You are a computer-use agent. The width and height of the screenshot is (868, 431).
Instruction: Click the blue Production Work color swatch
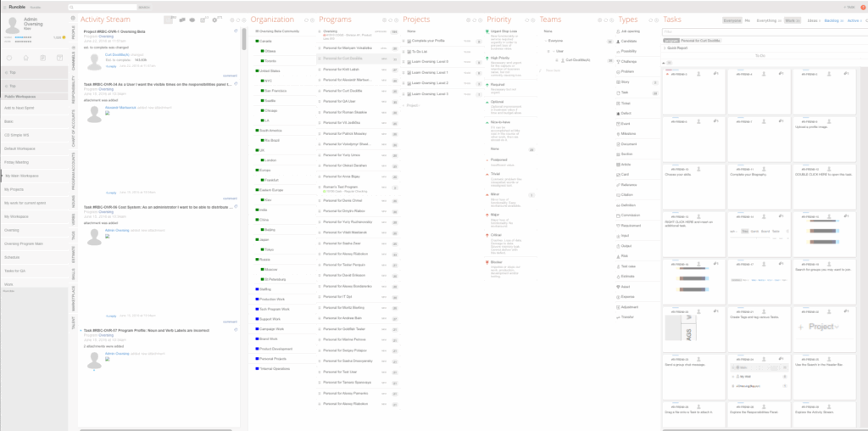tap(257, 299)
